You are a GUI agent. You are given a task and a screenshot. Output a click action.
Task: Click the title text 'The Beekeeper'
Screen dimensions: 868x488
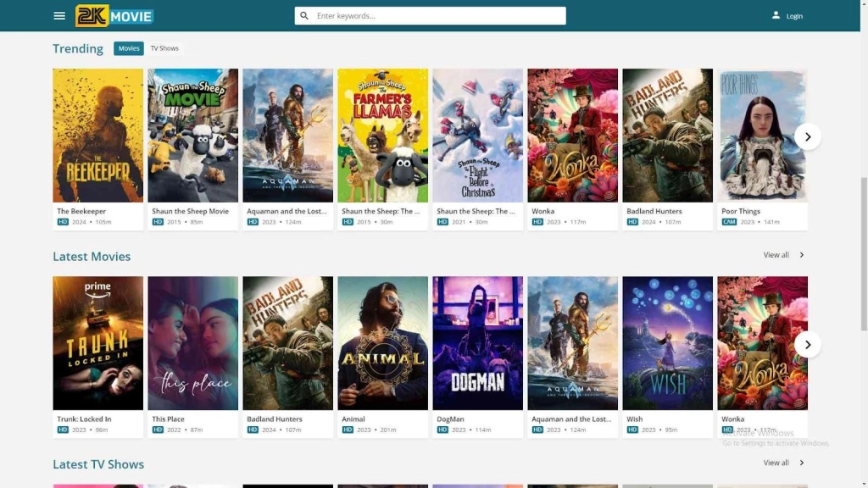[81, 211]
